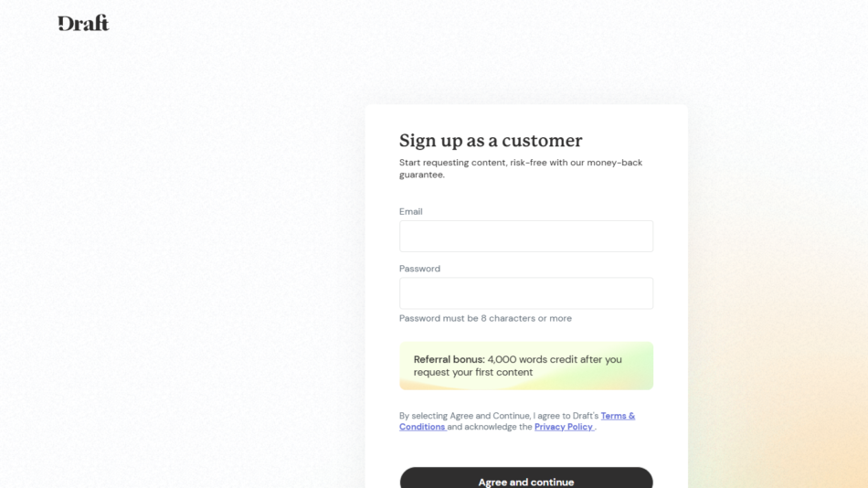Focus the Email input field
Viewport: 868px width, 488px height.
[525, 236]
